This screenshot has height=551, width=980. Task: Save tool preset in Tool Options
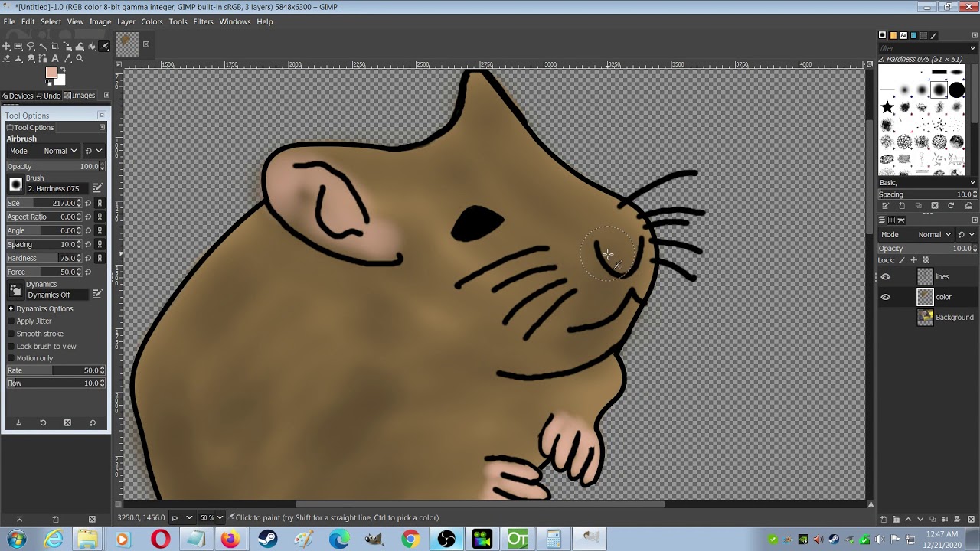pyautogui.click(x=18, y=422)
